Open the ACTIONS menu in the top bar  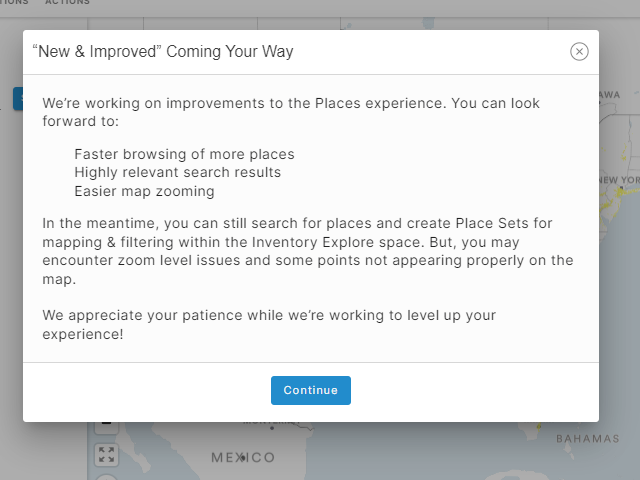point(67,2)
